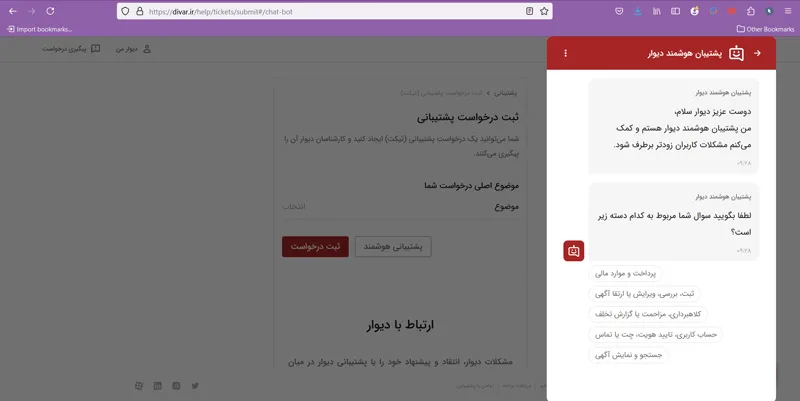Open the Other Bookmarks folder
The image size is (800, 401).
pyautogui.click(x=765, y=29)
